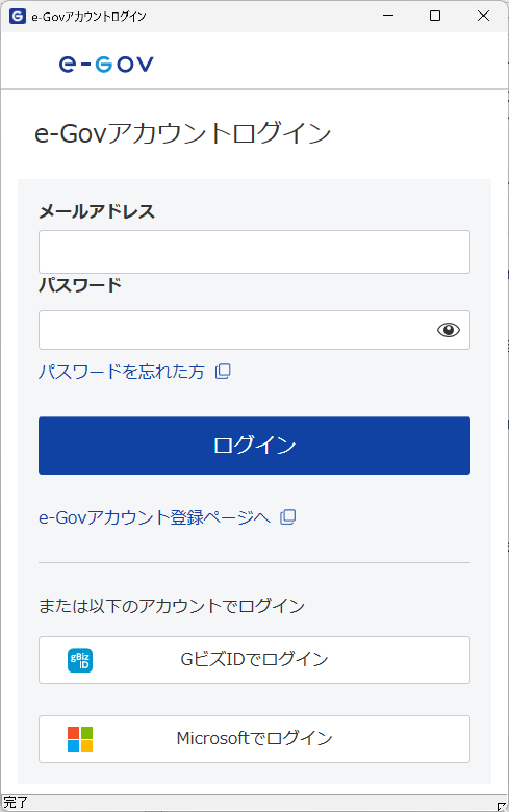
Task: Click the 完了 status bar text
Action: [16, 803]
